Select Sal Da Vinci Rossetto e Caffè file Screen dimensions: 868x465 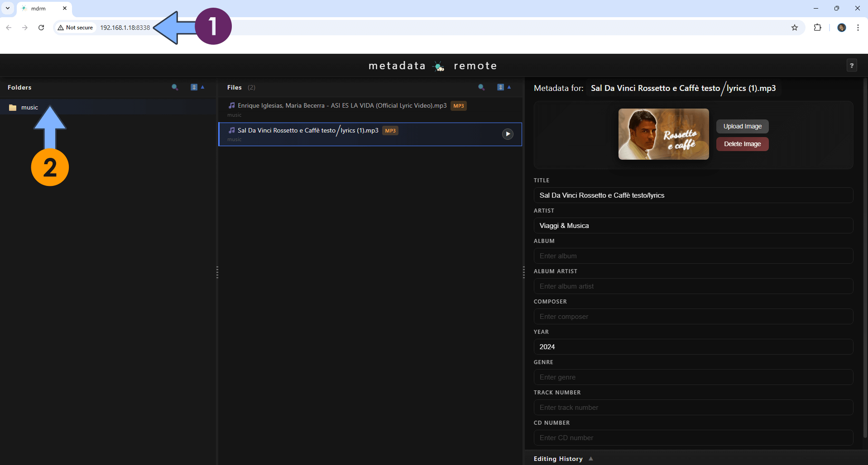point(370,134)
